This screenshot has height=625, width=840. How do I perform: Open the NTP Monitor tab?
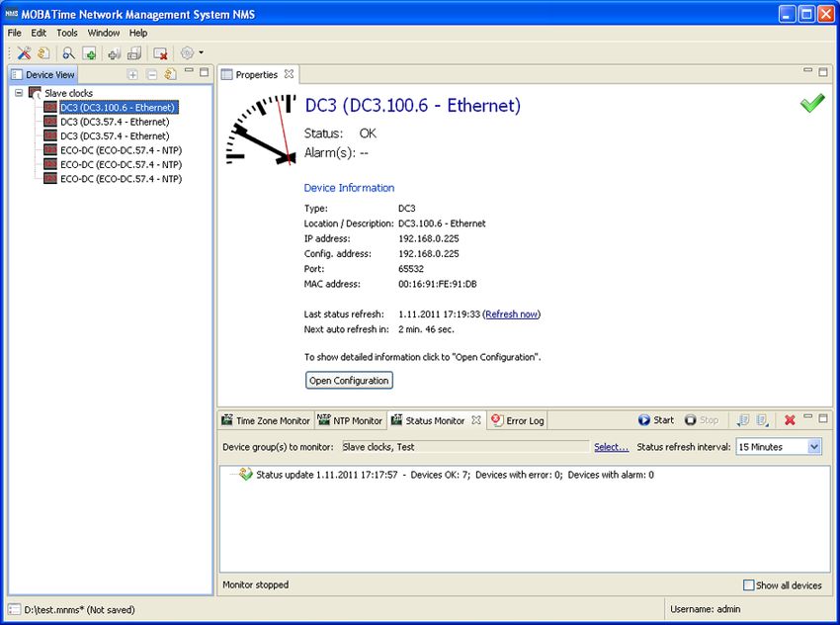coord(351,420)
